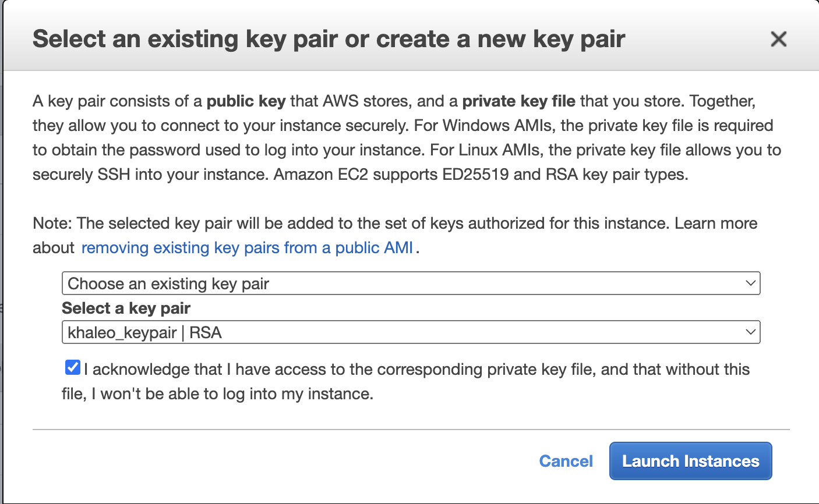Screen dimensions: 819x504
Task: Click the "securely SSH into your instance" text
Action: click(x=150, y=175)
